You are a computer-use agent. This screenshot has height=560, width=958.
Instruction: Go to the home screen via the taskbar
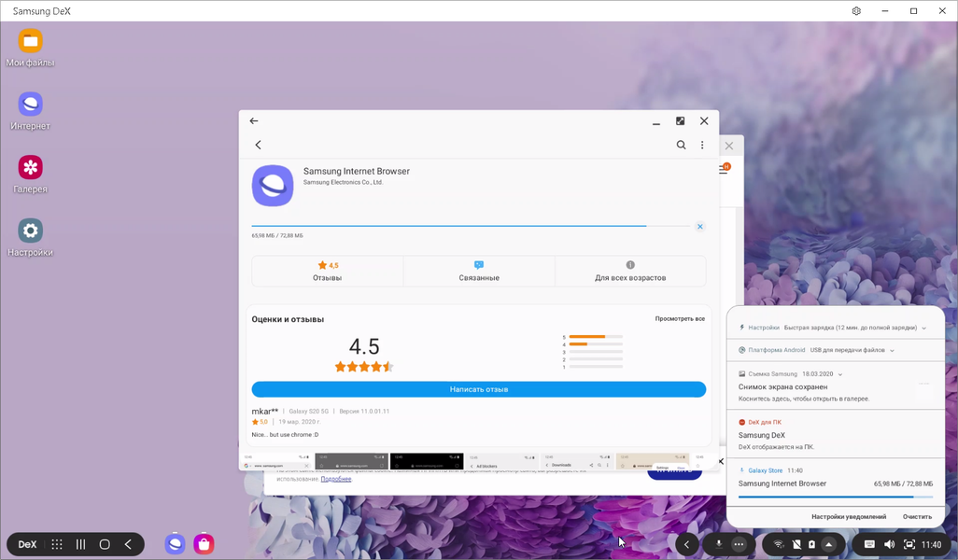105,544
